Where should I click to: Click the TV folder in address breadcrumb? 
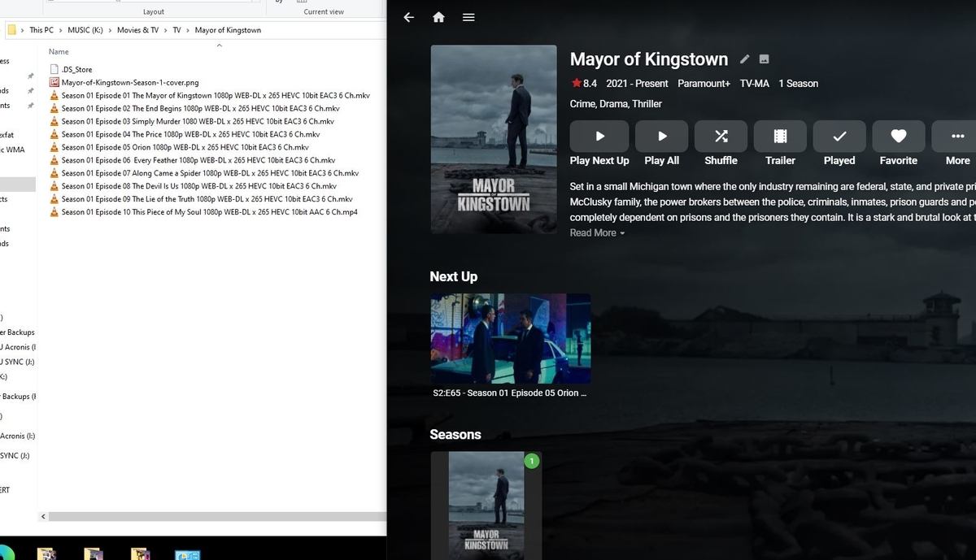[x=176, y=30]
